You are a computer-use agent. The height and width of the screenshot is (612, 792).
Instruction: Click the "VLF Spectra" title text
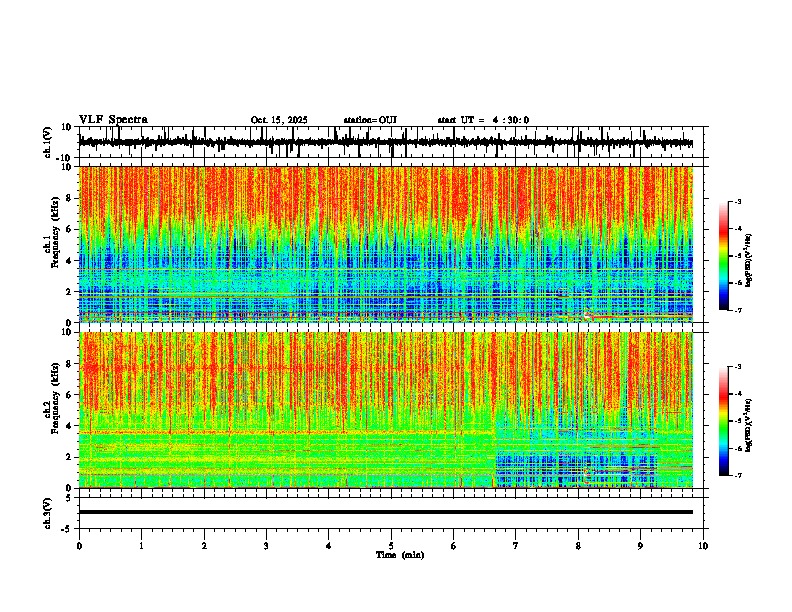pyautogui.click(x=113, y=120)
